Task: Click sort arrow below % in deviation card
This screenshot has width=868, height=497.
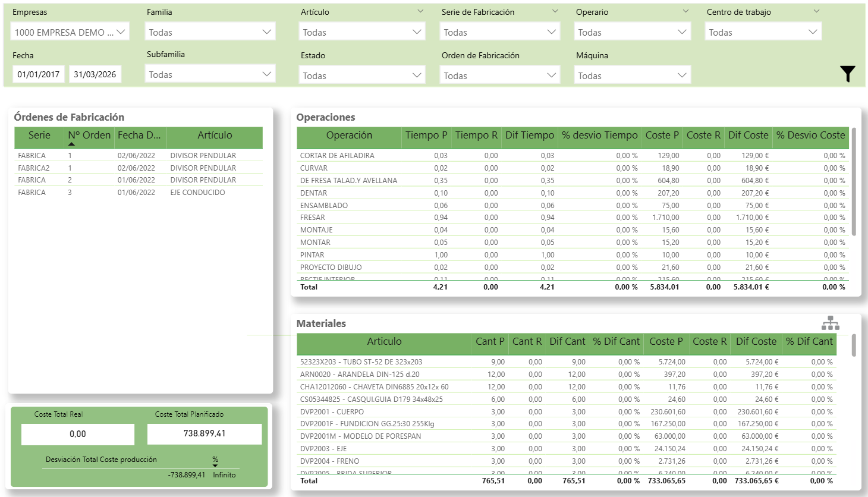Action: coord(215,465)
